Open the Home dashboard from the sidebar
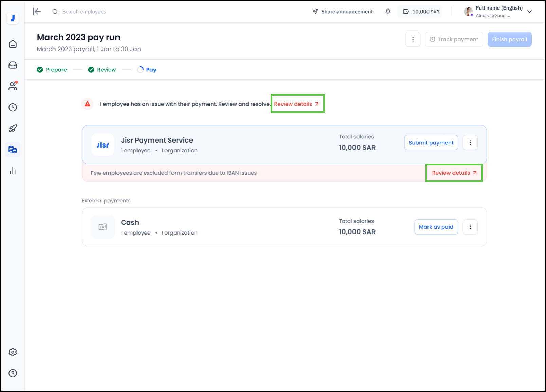Viewport: 546px width, 392px height. click(x=13, y=44)
